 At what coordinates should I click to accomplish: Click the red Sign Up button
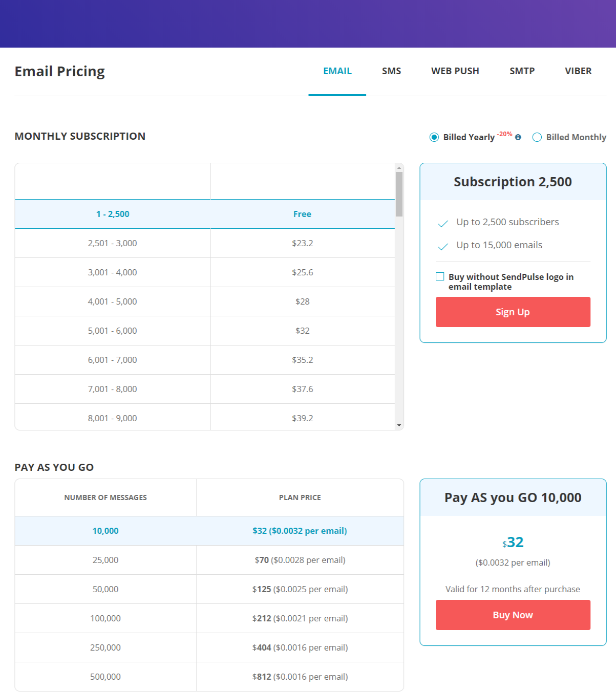(513, 312)
